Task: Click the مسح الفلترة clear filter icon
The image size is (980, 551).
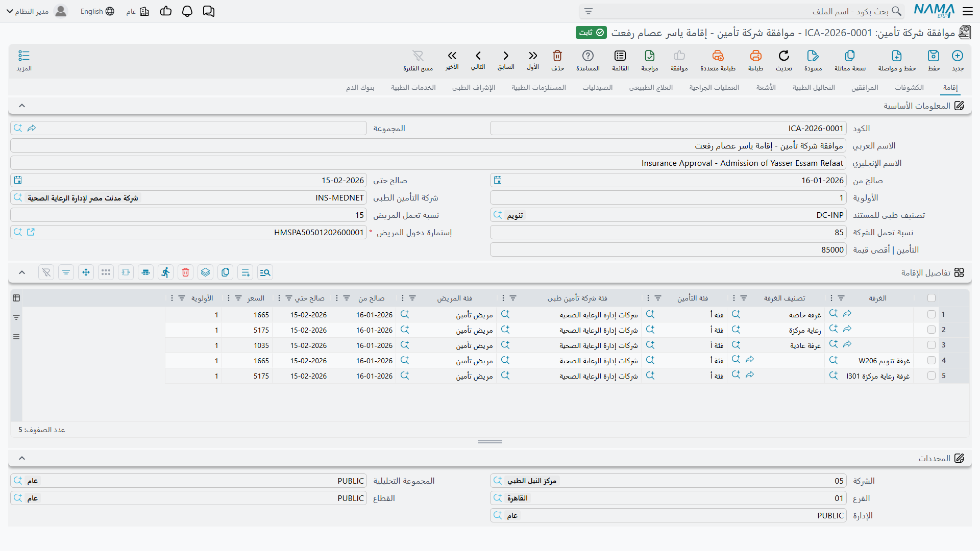Action: click(418, 56)
